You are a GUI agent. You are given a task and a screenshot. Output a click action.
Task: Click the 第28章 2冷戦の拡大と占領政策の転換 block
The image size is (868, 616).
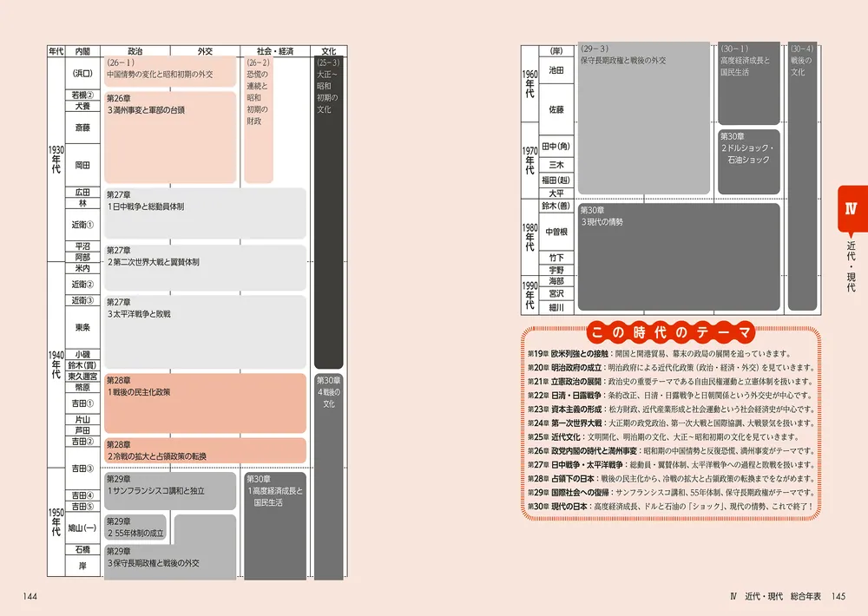205,450
